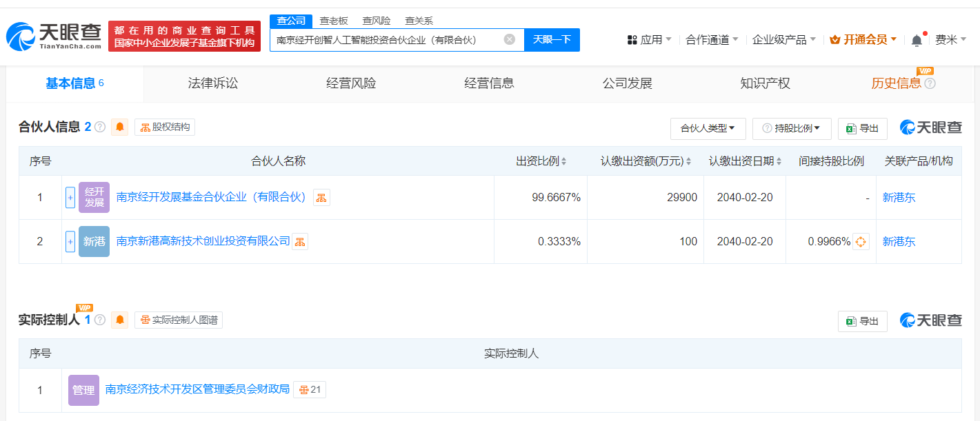Open 南京经开发展基金合伙企业（有限合伙） link
The width and height of the screenshot is (980, 421).
212,197
